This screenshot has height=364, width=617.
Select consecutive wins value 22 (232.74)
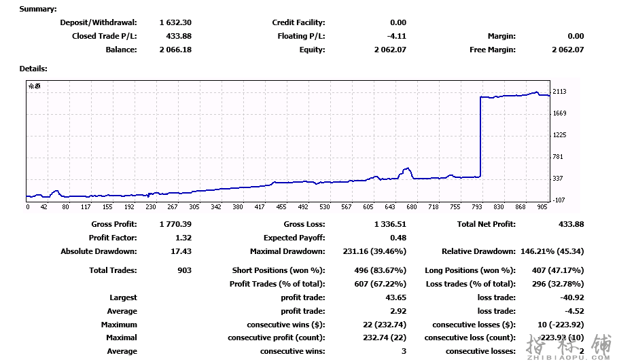pyautogui.click(x=385, y=325)
